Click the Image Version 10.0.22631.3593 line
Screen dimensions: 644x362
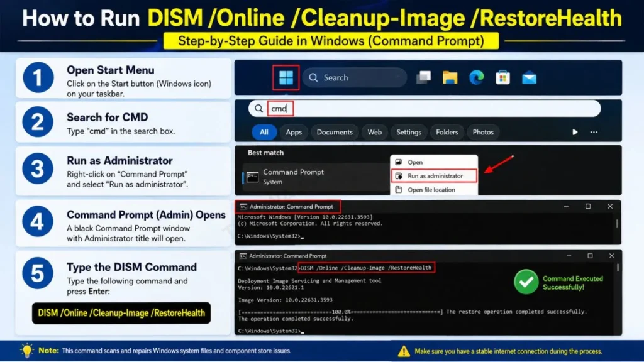pos(285,300)
